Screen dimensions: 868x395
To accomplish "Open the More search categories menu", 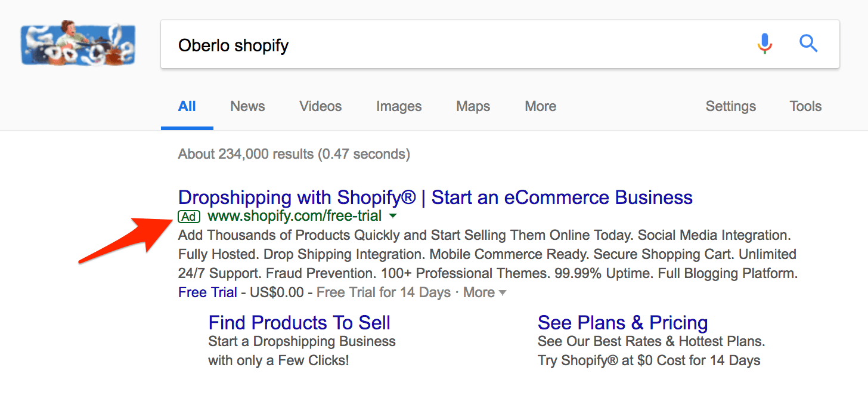I will (540, 106).
